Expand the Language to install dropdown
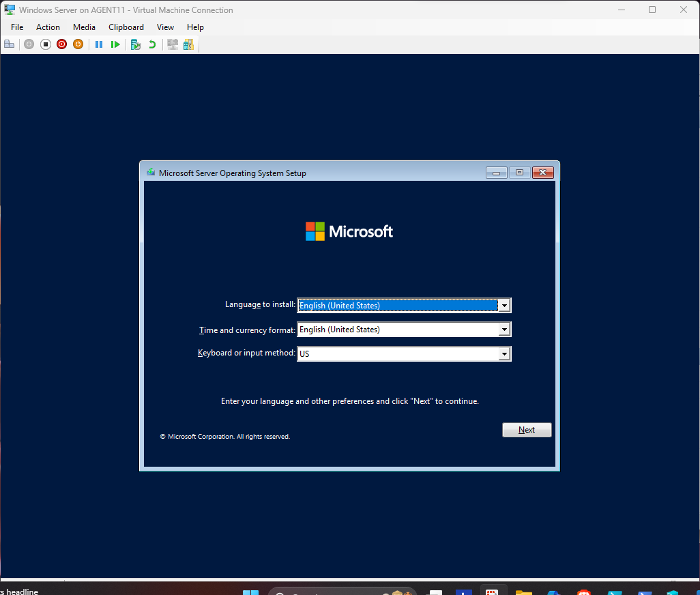Screen dimensions: 700x595 coord(504,306)
